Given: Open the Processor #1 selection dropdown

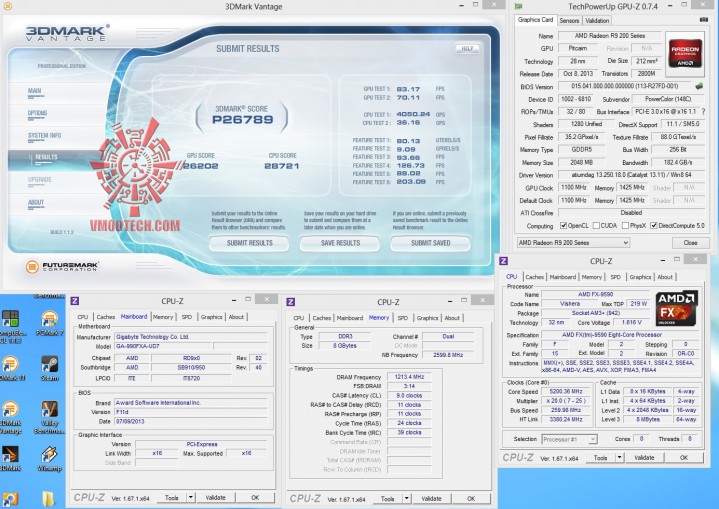Looking at the screenshot, I should 569,439.
